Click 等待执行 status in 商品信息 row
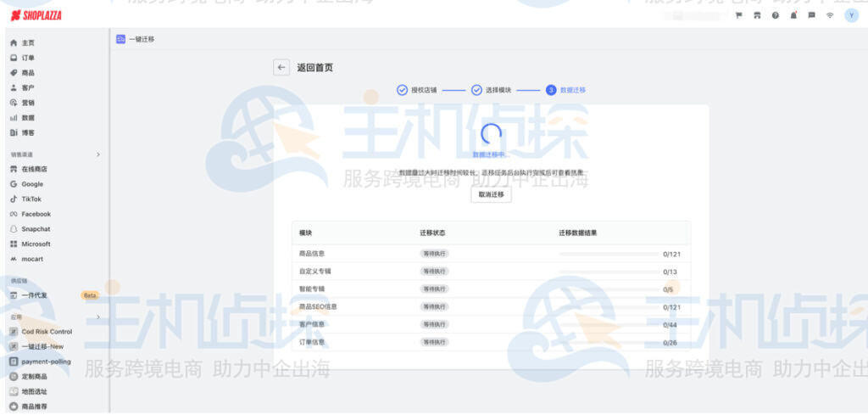868x415 pixels. [434, 254]
